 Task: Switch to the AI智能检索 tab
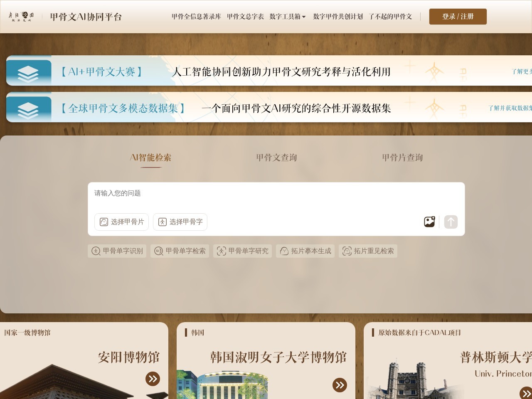tap(150, 158)
